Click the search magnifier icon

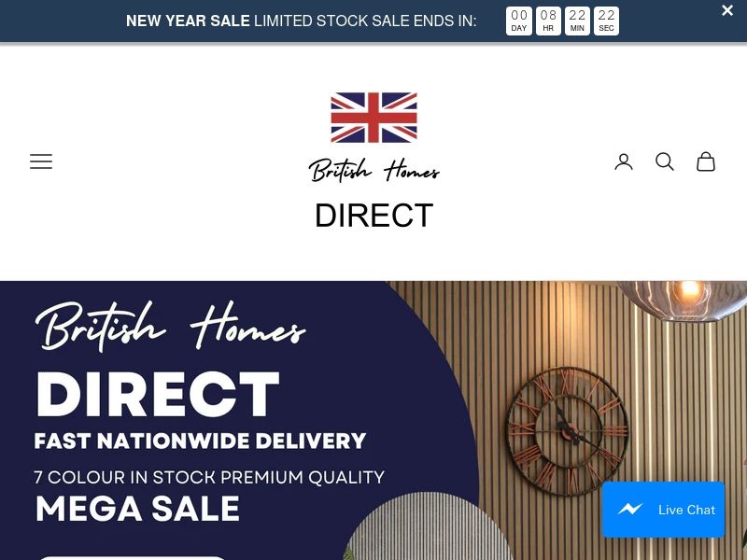[x=664, y=161]
